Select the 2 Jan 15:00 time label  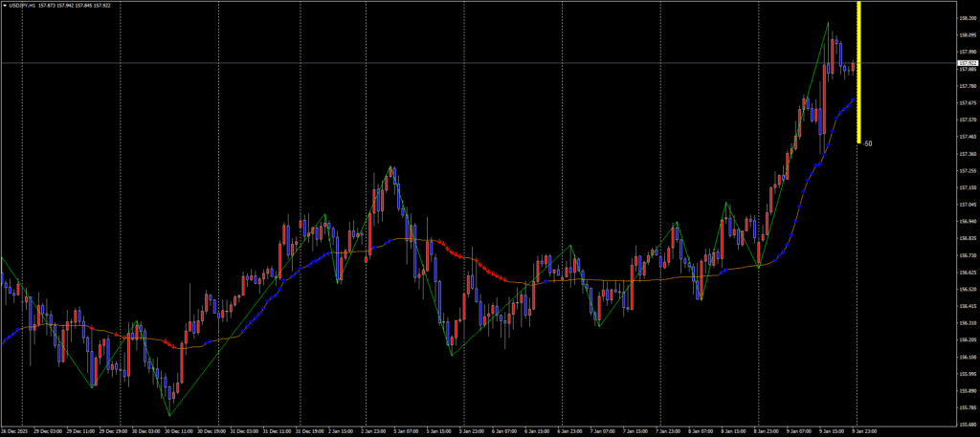click(345, 431)
